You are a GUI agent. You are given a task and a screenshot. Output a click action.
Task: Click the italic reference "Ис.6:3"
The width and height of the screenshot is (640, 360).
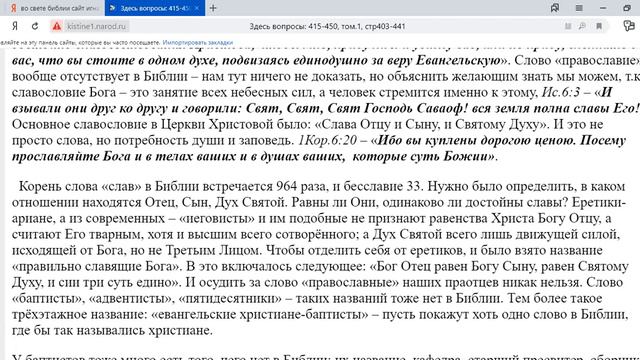click(x=561, y=92)
